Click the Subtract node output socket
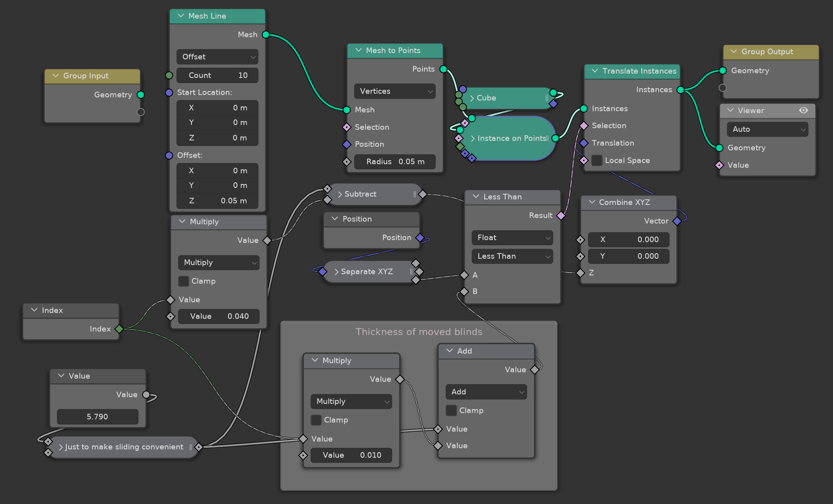The height and width of the screenshot is (504, 833). point(423,194)
